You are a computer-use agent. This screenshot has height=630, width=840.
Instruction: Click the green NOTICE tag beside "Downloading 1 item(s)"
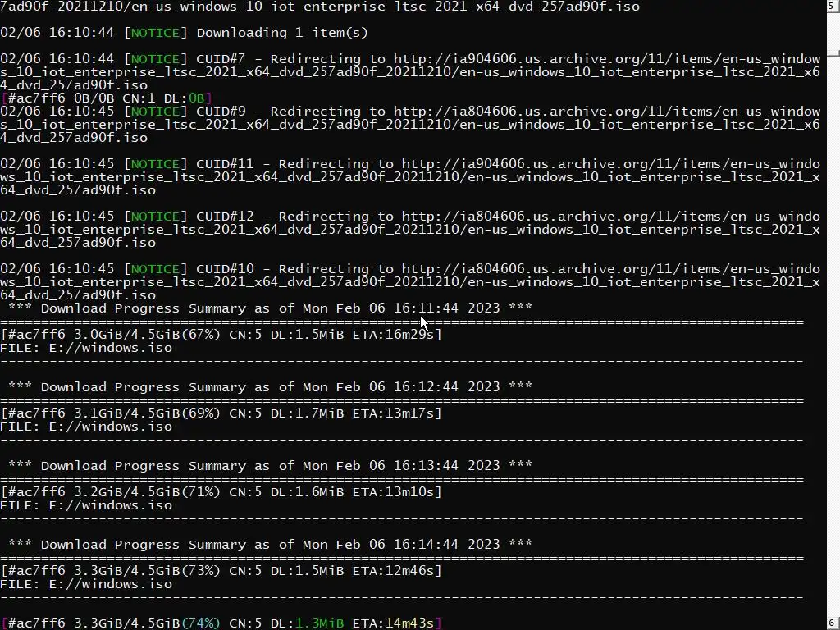[155, 33]
